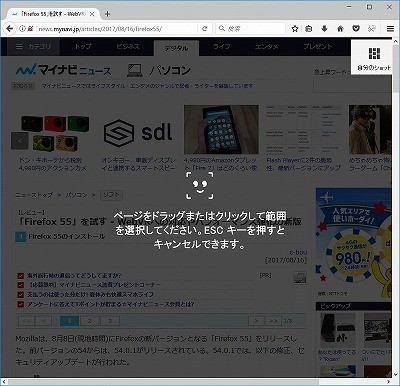400x386 pixels.
Task: Click the ソフト breadcrumb tag
Action: (111, 195)
